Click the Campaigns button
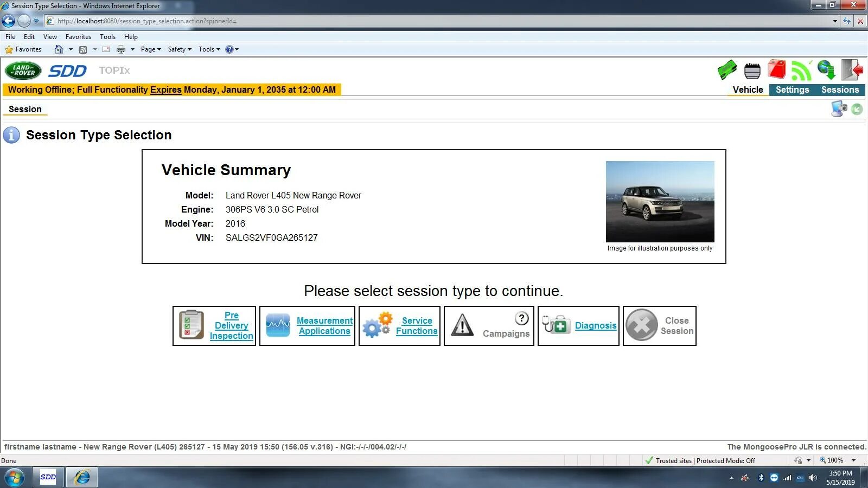 tap(489, 326)
